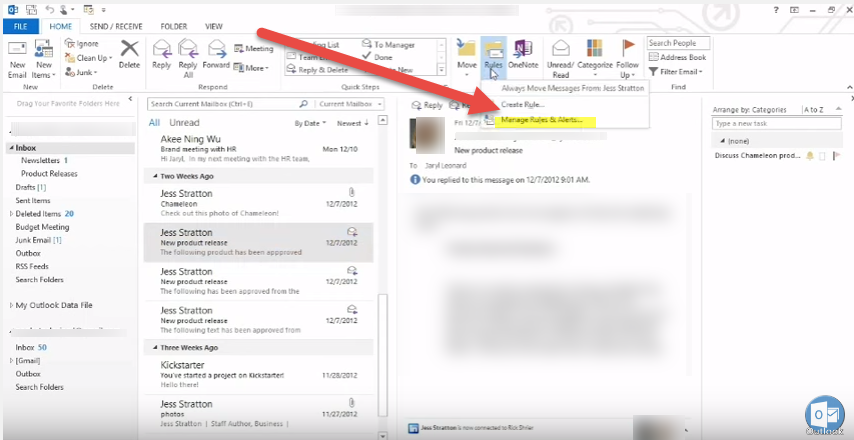Expand My Outlook Data File

(x=11, y=305)
